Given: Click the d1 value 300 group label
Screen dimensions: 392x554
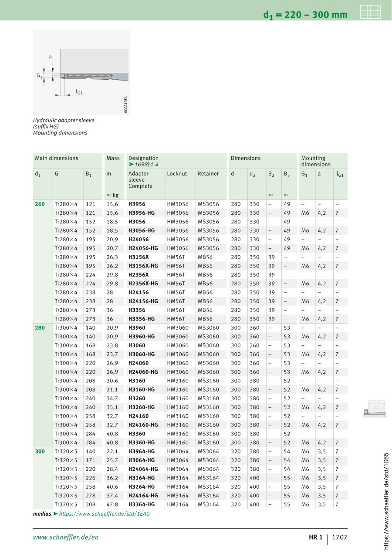Looking at the screenshot, I should pyautogui.click(x=40, y=452).
